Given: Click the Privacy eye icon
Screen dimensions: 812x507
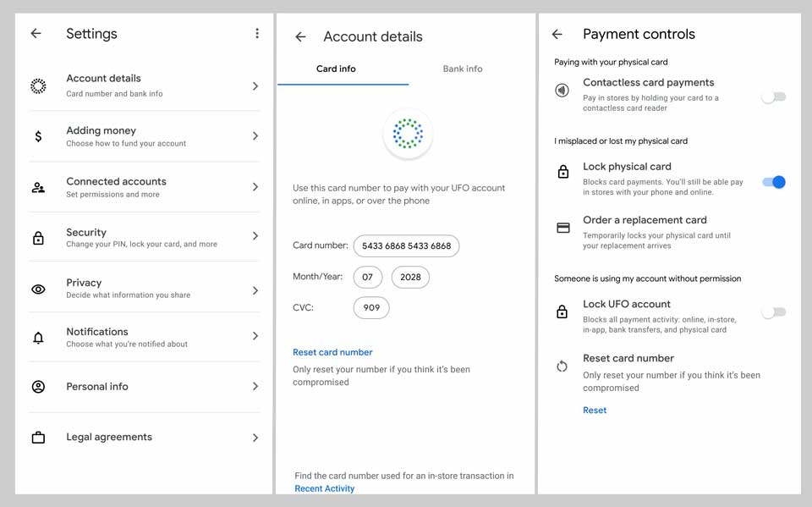Looking at the screenshot, I should coord(38,289).
